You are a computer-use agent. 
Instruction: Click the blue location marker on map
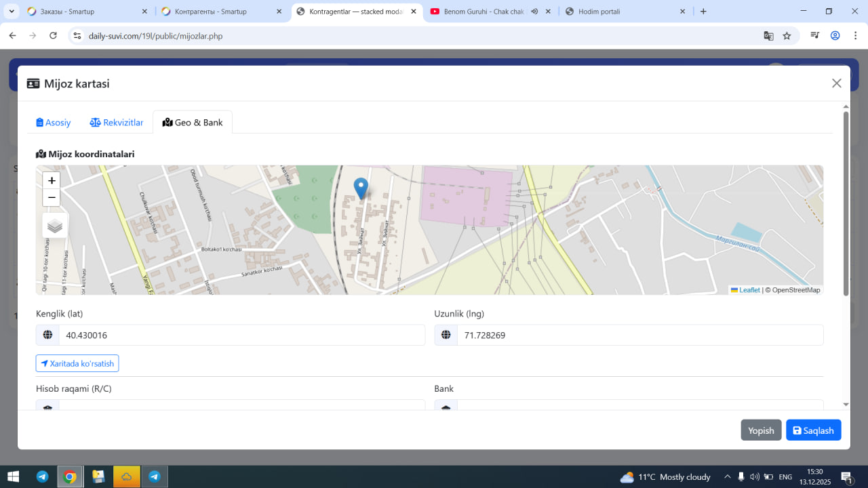click(x=361, y=188)
